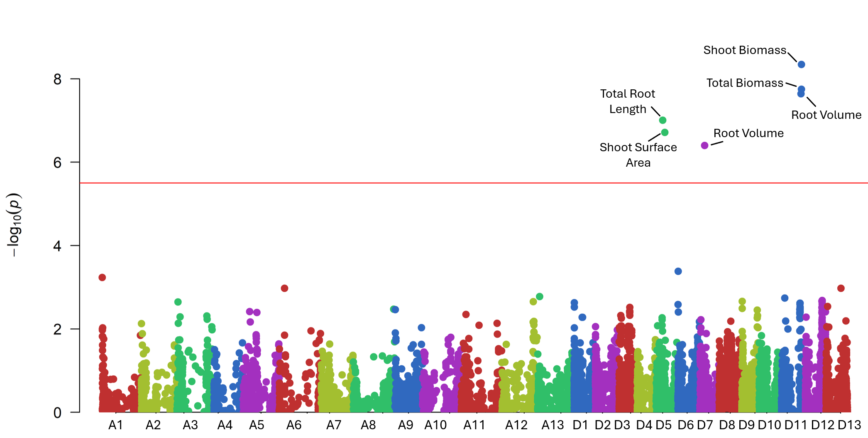Viewport: 868px width, 438px height.
Task: Click the Root Volume label below Total Biomass
Action: point(826,115)
